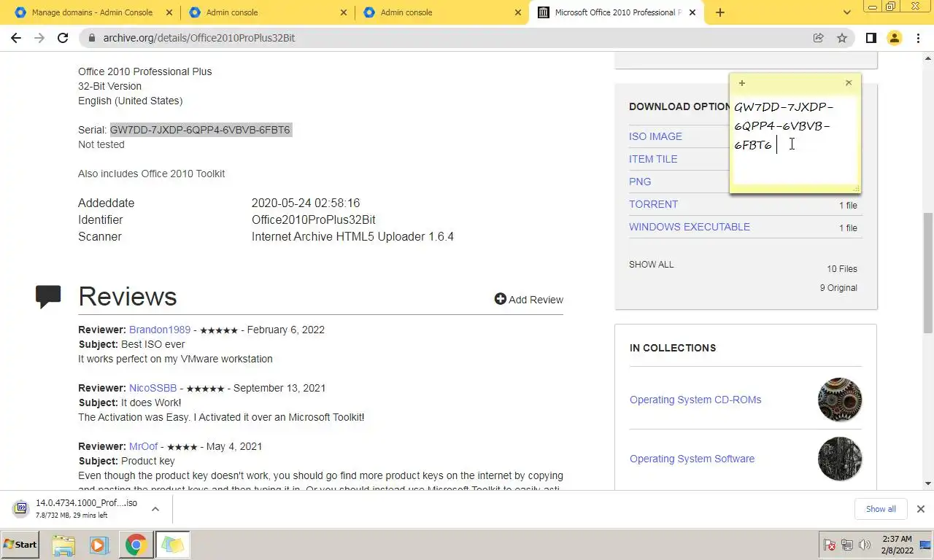Open the ITEM TILE download link
934x560 pixels.
tap(653, 159)
